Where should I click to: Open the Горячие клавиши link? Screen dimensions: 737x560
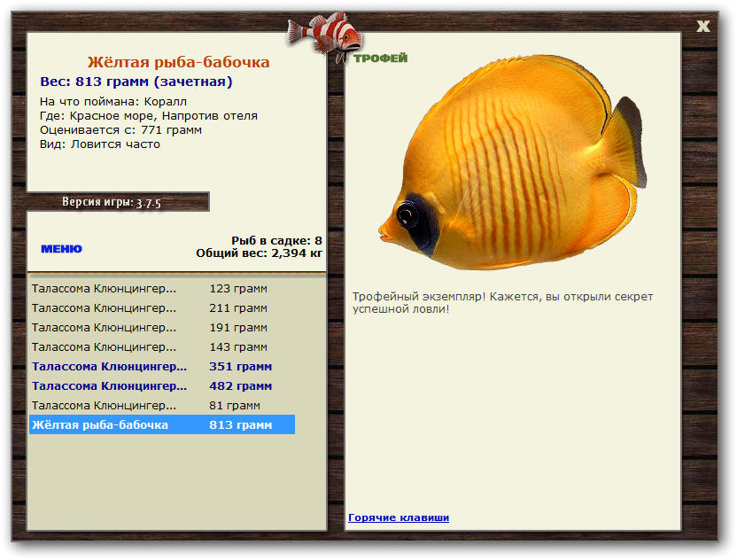pyautogui.click(x=398, y=517)
